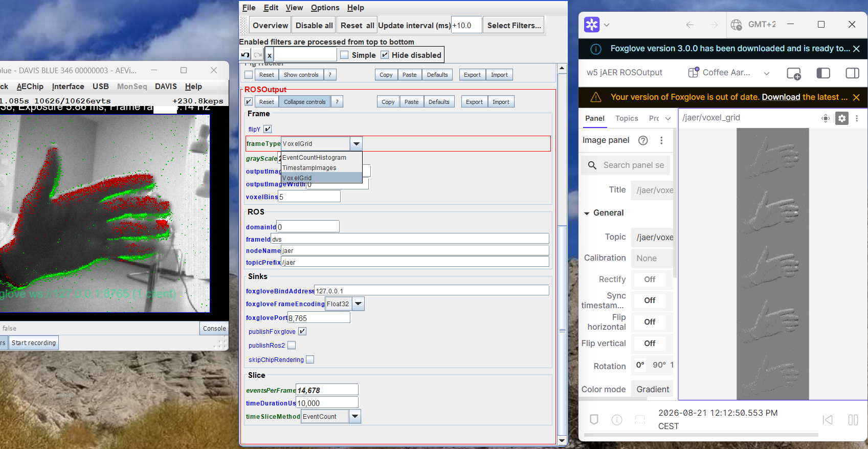
Task: Enable the publishRos2 checkbox
Action: click(x=292, y=345)
